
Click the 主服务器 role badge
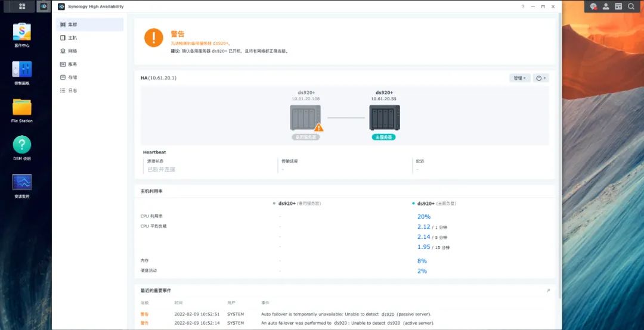(x=383, y=137)
